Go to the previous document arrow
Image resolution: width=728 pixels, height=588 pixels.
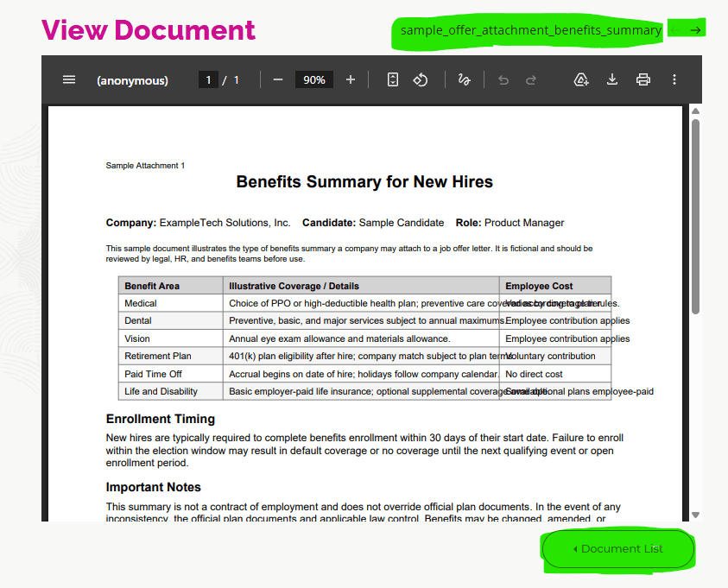(x=675, y=30)
